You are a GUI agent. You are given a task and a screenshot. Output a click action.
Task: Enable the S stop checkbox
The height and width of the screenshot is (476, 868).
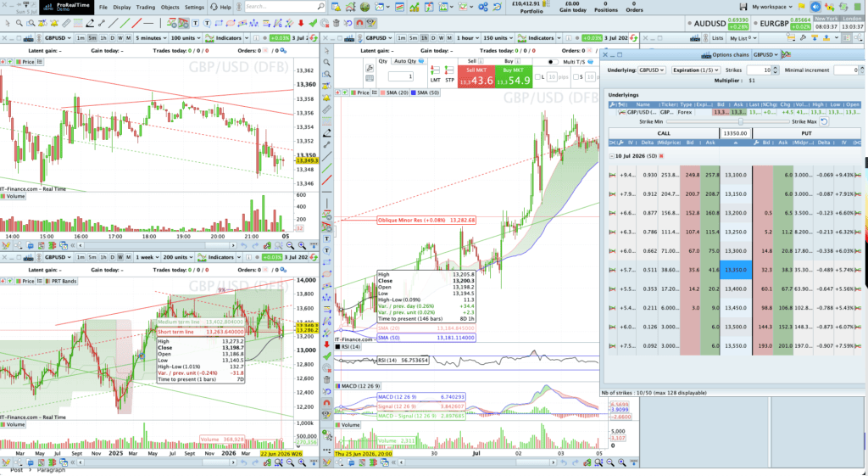coord(576,77)
